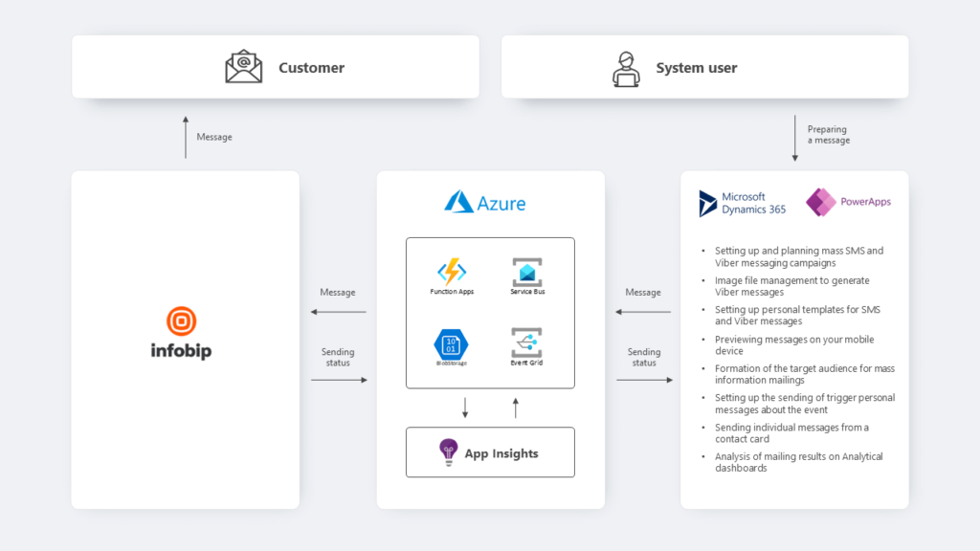980x551 pixels.
Task: Click the Analysis of mailing results bullet
Action: point(798,462)
